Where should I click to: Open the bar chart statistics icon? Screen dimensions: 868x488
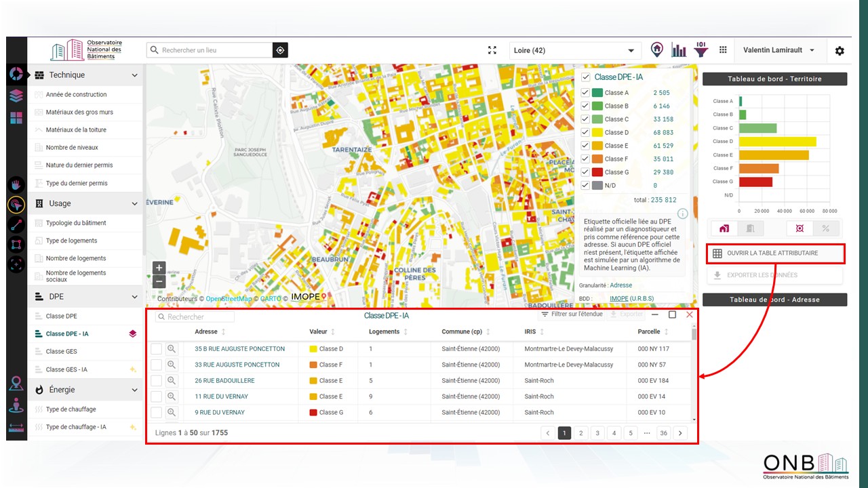(x=679, y=50)
